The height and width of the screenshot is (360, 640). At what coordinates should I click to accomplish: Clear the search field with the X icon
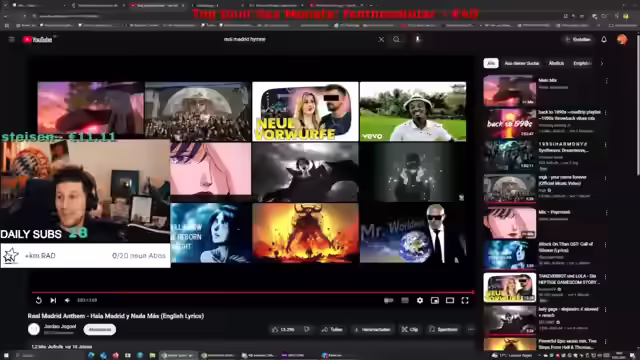381,39
